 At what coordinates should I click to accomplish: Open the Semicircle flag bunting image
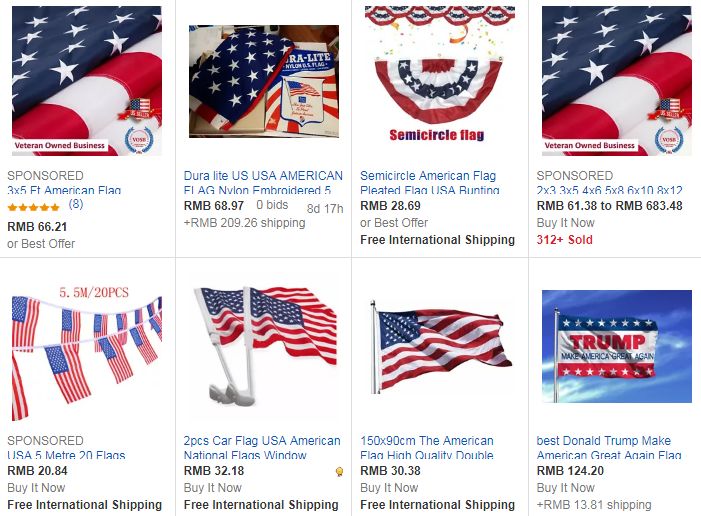440,75
